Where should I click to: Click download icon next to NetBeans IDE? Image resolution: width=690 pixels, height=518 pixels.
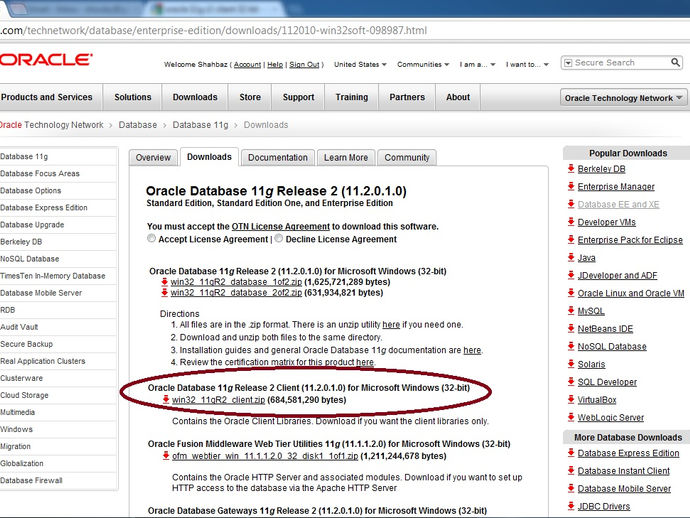pos(571,328)
